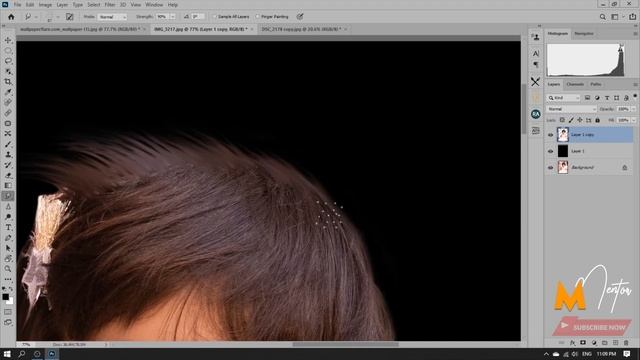Open the layer filter Kind dropdown

click(x=564, y=98)
